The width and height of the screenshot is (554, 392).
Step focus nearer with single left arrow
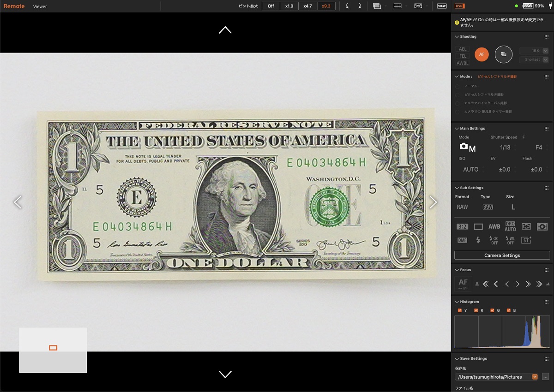(x=507, y=284)
